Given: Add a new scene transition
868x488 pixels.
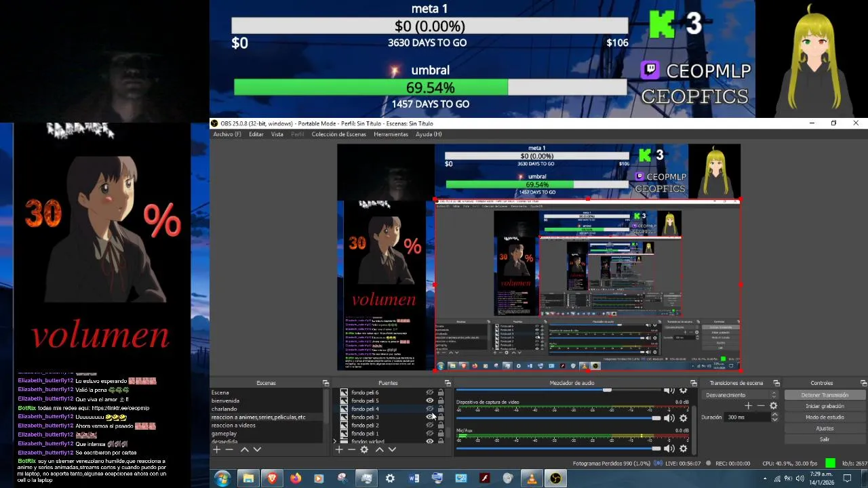Looking at the screenshot, I should click(x=748, y=406).
